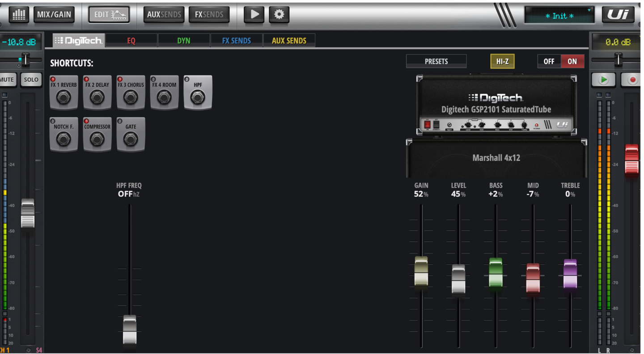
Task: Click the Ui logo button
Action: pyautogui.click(x=618, y=14)
